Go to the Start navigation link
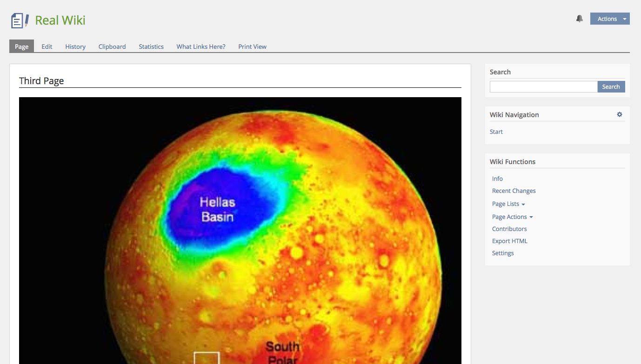 pos(496,132)
